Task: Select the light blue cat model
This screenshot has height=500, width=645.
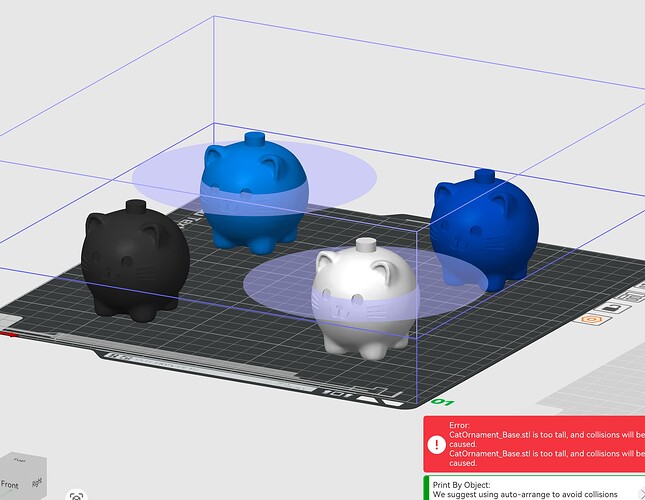Action: (253, 193)
